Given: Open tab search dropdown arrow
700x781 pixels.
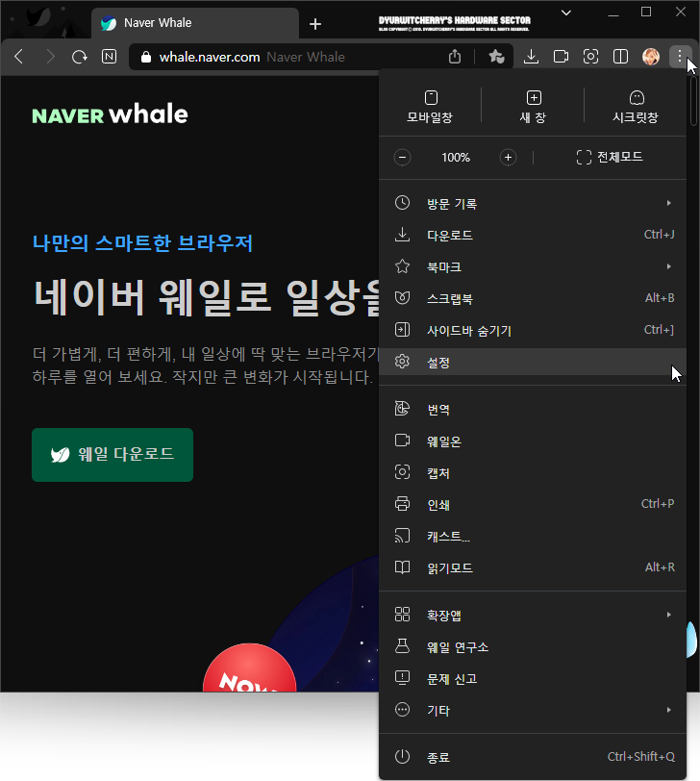Looking at the screenshot, I should pyautogui.click(x=566, y=13).
